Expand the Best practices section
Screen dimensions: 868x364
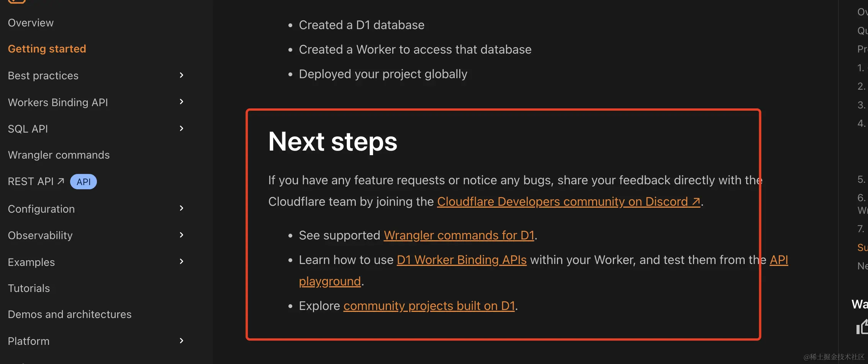[x=181, y=75]
